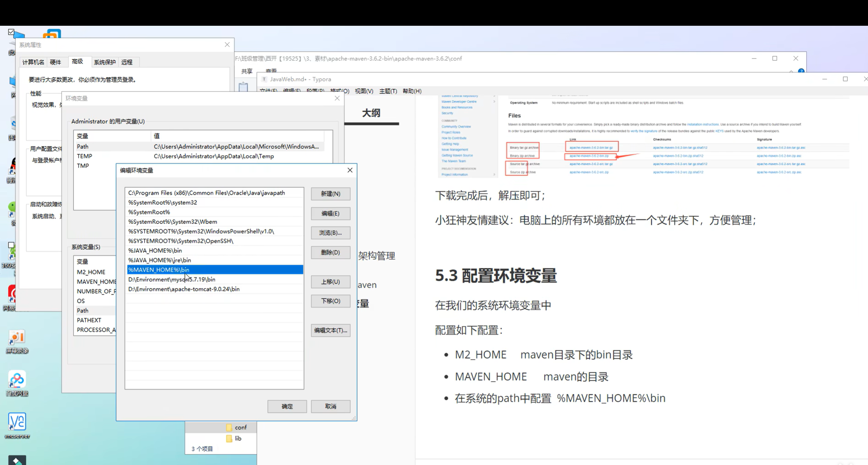This screenshot has height=465, width=868.
Task: Click the conf folder icon
Action: (x=229, y=427)
